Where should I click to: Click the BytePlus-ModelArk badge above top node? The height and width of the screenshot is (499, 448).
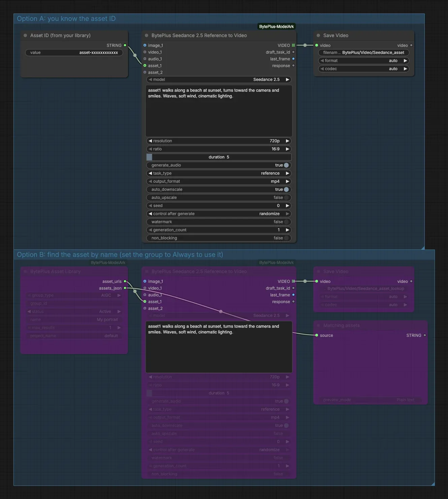tap(277, 27)
